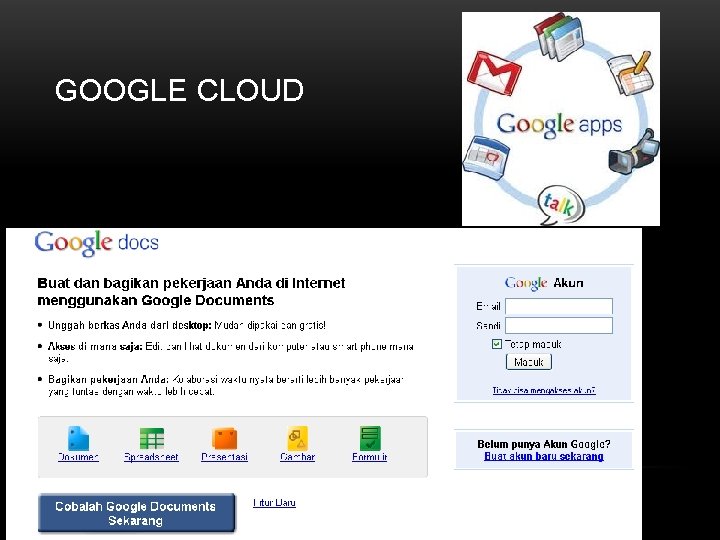The width and height of the screenshot is (720, 540).
Task: Click the Google Talk bubble icon
Action: click(x=561, y=204)
